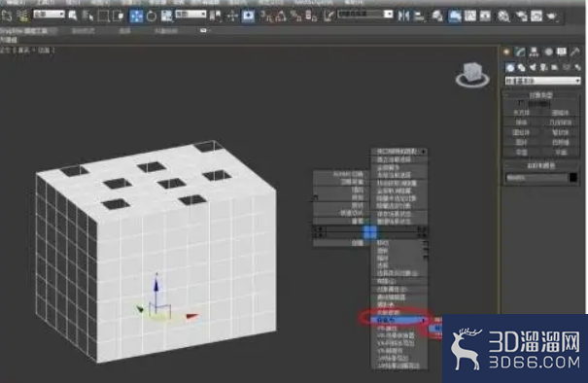The width and height of the screenshot is (588, 383).
Task: Click the Cone (圆锥体) primitive button
Action: [x=560, y=113]
